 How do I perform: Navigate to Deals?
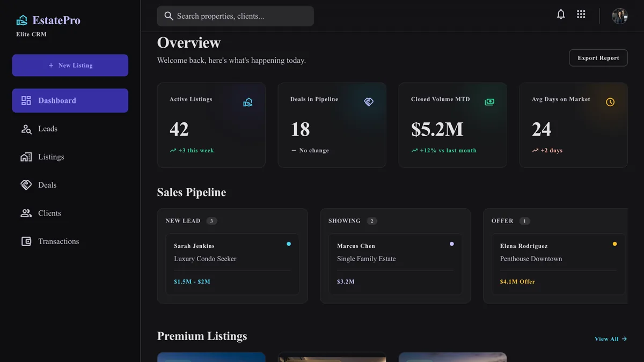[70, 185]
